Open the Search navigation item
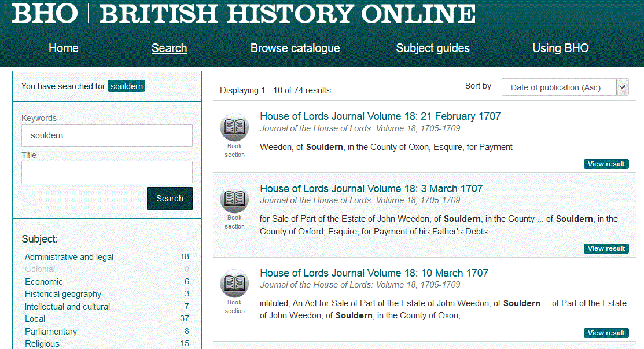The height and width of the screenshot is (349, 644). (169, 48)
